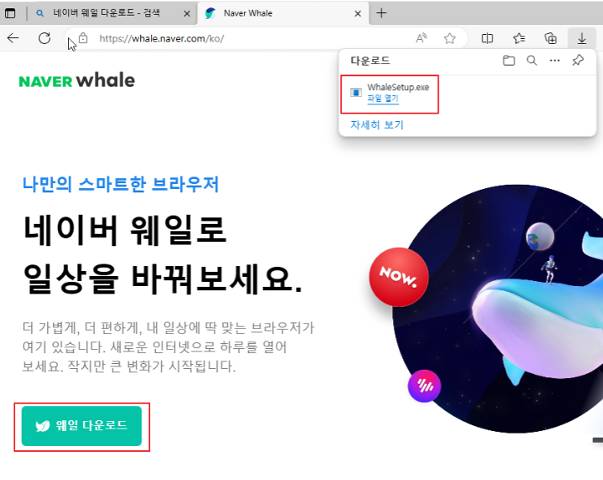
Task: Open a new tab with plus button
Action: pyautogui.click(x=381, y=13)
